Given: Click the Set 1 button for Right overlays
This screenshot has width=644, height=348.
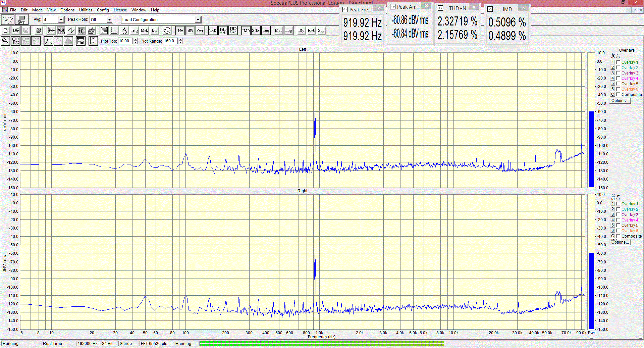Looking at the screenshot, I should [x=613, y=204].
